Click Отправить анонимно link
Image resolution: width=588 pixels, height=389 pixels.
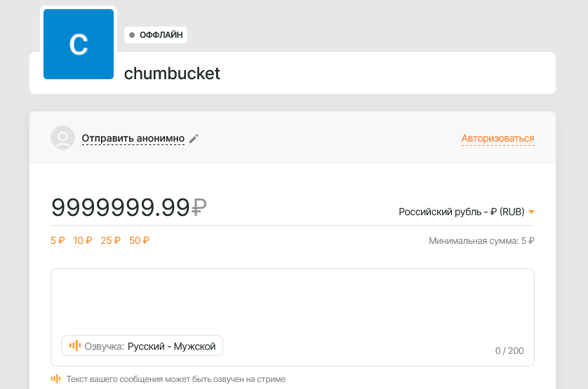click(x=133, y=138)
